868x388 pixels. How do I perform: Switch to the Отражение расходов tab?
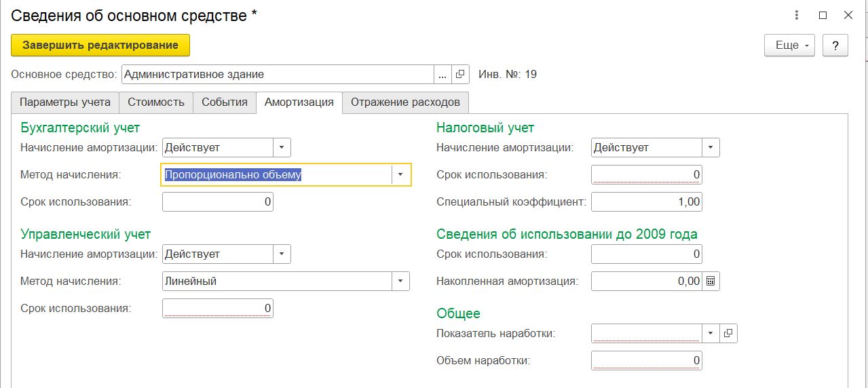point(405,102)
